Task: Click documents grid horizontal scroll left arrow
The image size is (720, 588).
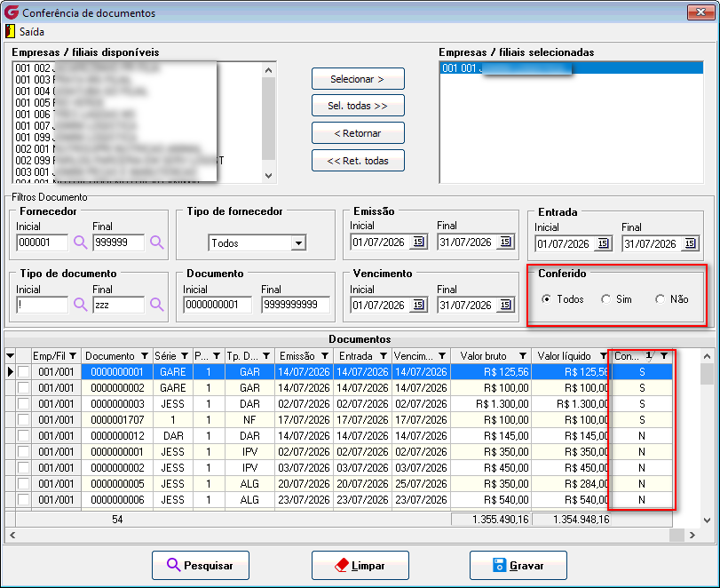Action: click(12, 536)
